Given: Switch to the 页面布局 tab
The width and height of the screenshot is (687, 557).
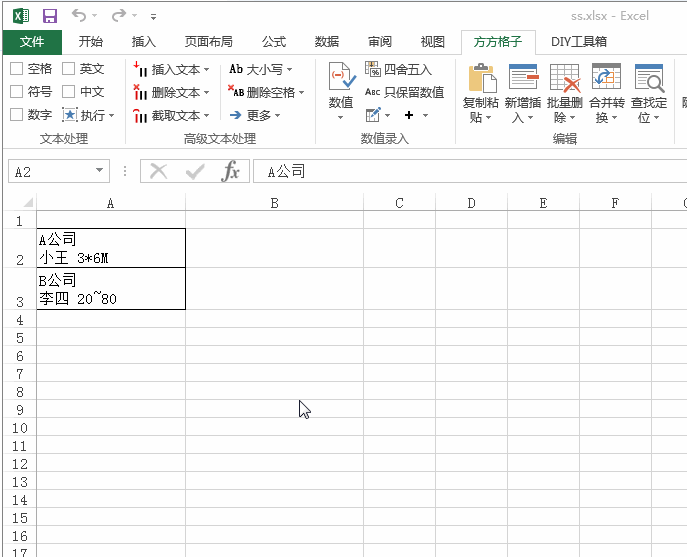Looking at the screenshot, I should coord(209,42).
